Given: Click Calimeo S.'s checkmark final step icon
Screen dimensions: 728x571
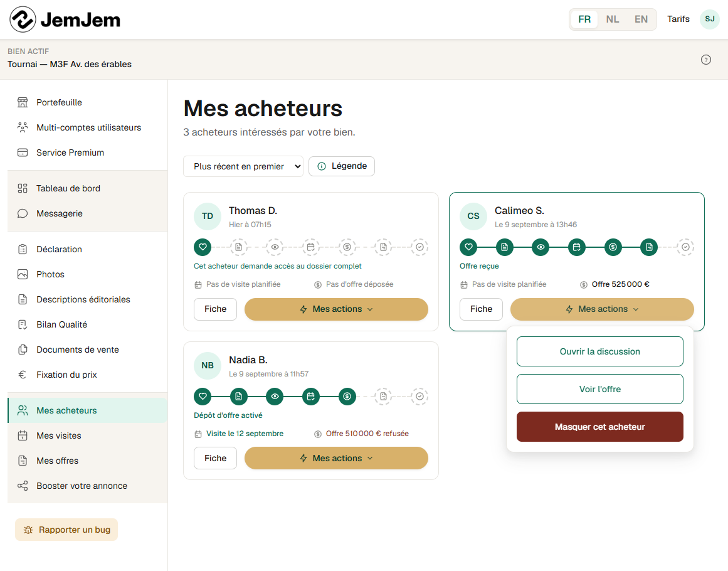Looking at the screenshot, I should click(686, 247).
